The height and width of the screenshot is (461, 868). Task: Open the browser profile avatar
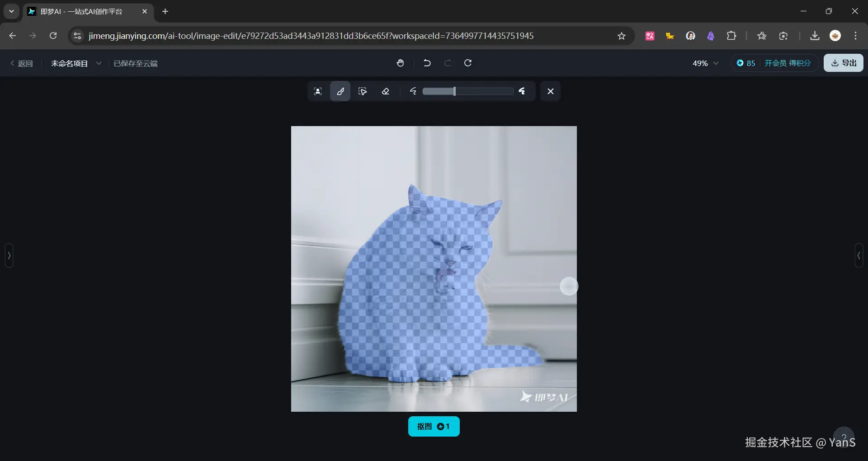(x=835, y=36)
